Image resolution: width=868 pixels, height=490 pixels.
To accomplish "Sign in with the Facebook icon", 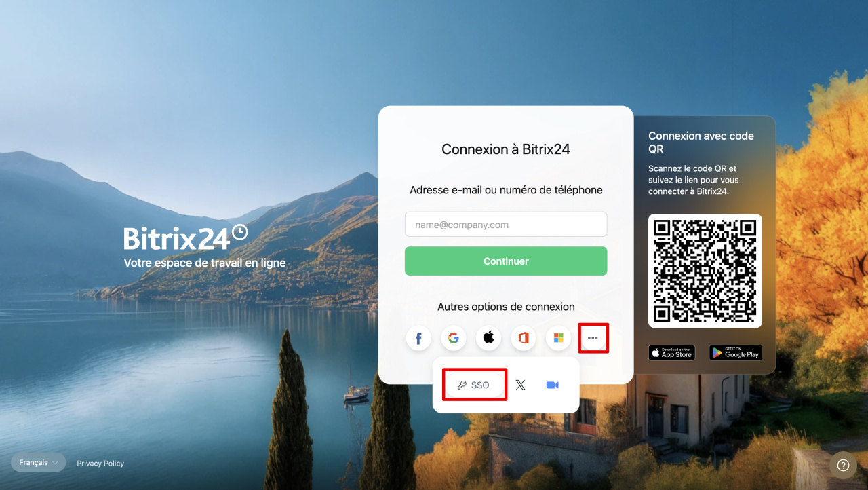I will pyautogui.click(x=418, y=338).
